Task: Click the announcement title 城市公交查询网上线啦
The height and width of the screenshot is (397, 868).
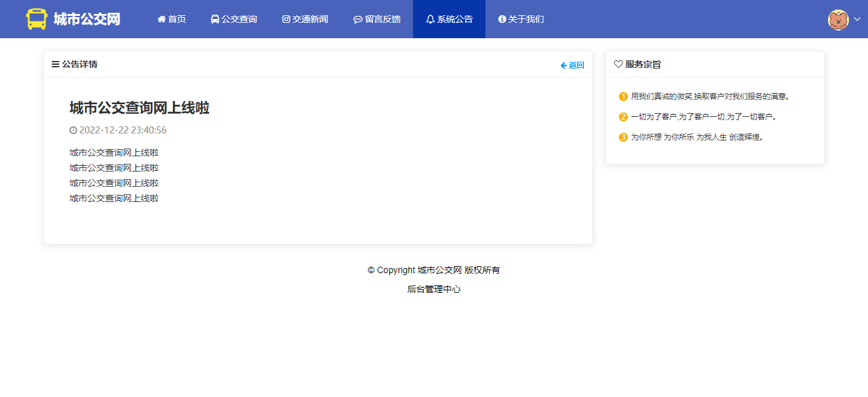Action: (x=139, y=108)
